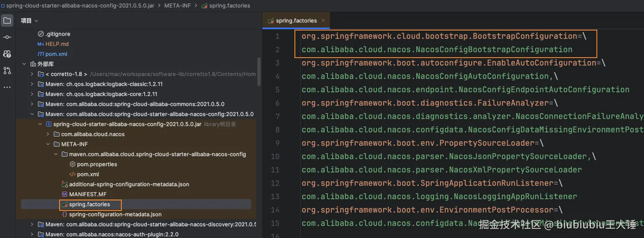This screenshot has height=238, width=644.
Task: Expand the com.alibaba.cloud.nacos package
Action: 48,134
